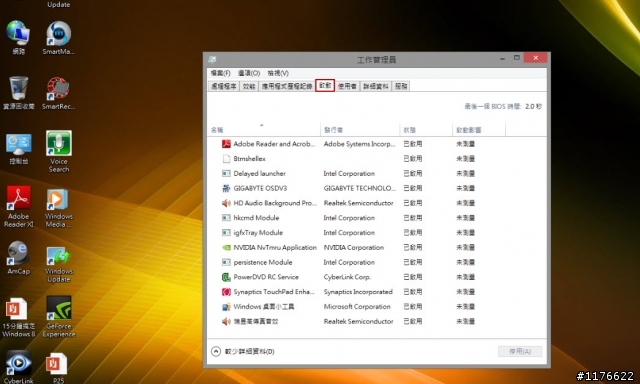Viewport: 640px width, 384px height.
Task: Sort by the 狀態 column header
Action: (426, 130)
